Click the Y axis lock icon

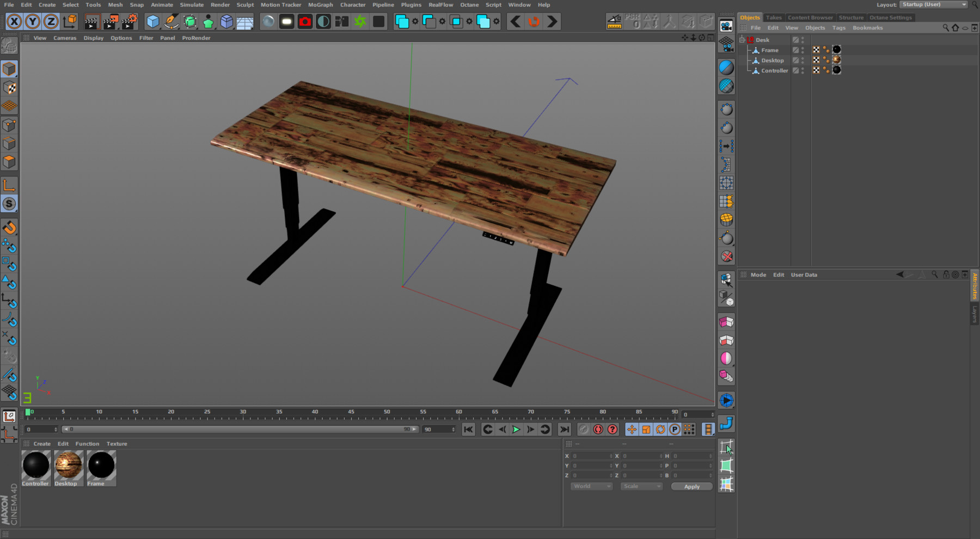coord(33,22)
